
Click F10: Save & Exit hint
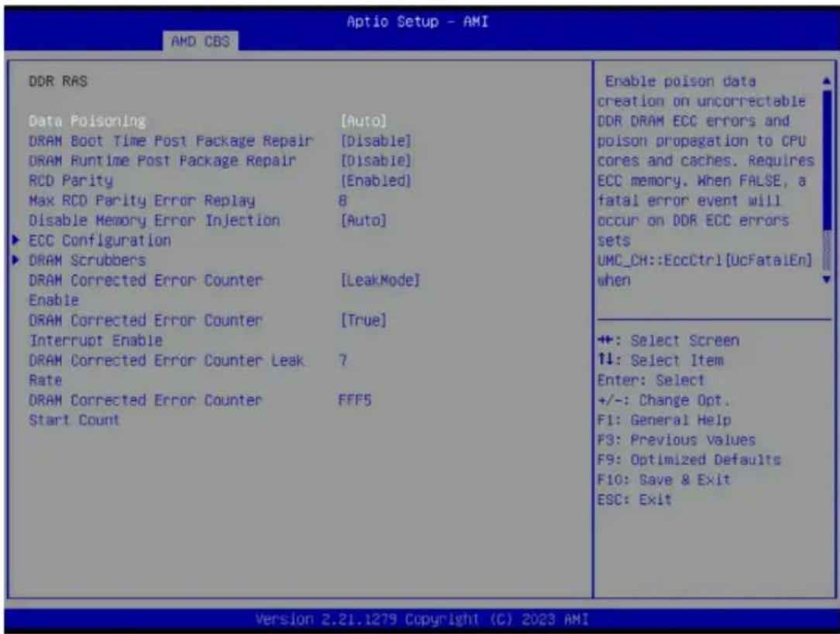(664, 480)
